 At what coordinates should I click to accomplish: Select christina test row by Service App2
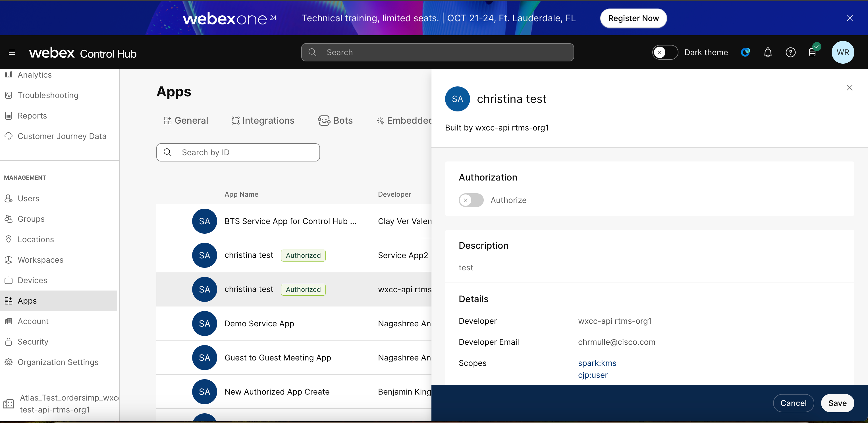[294, 255]
